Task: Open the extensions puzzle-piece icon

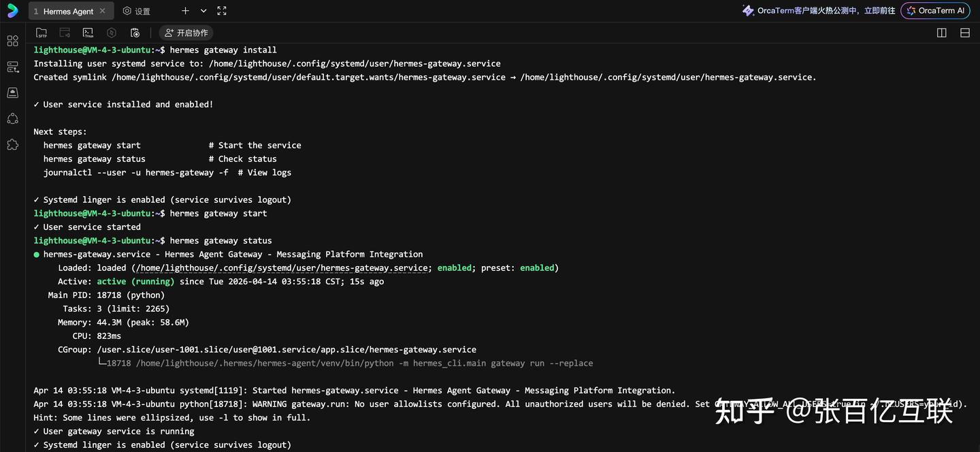Action: pyautogui.click(x=12, y=144)
